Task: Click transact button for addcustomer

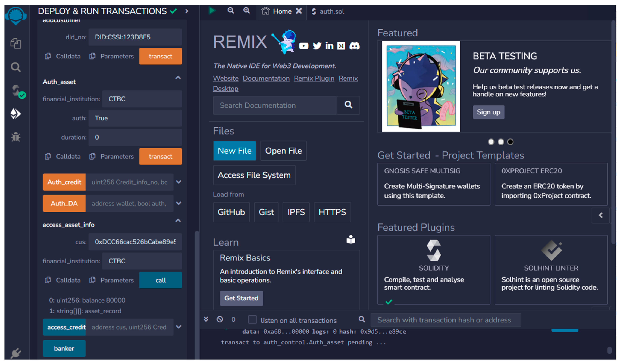Action: (160, 56)
